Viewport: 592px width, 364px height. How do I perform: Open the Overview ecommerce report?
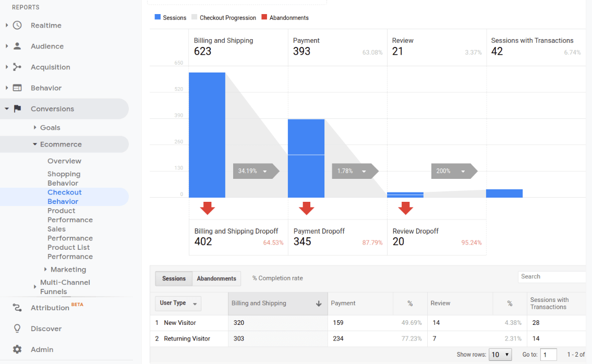(x=64, y=161)
